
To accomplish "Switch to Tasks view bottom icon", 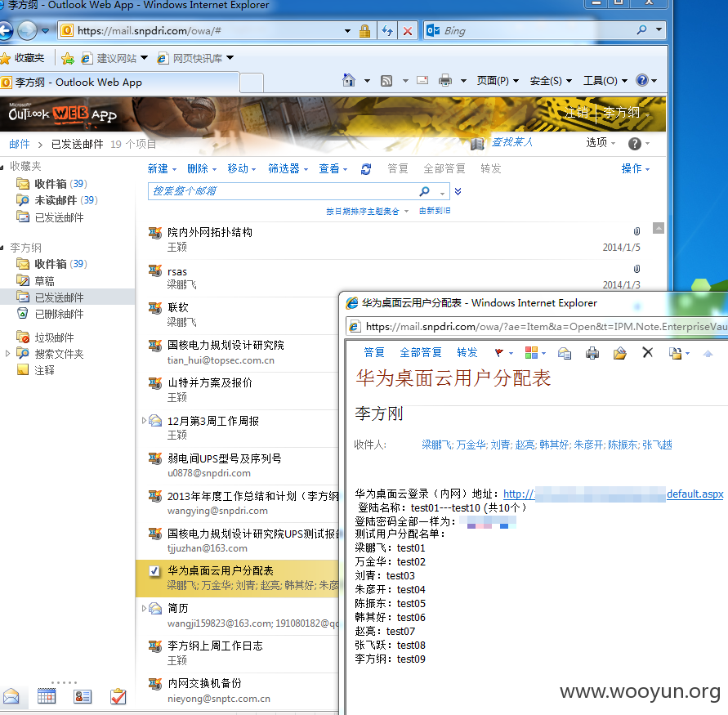I will [118, 696].
